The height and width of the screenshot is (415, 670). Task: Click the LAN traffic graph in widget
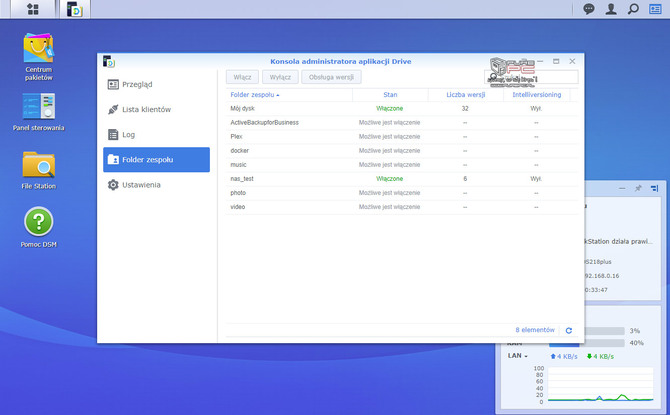pos(600,385)
